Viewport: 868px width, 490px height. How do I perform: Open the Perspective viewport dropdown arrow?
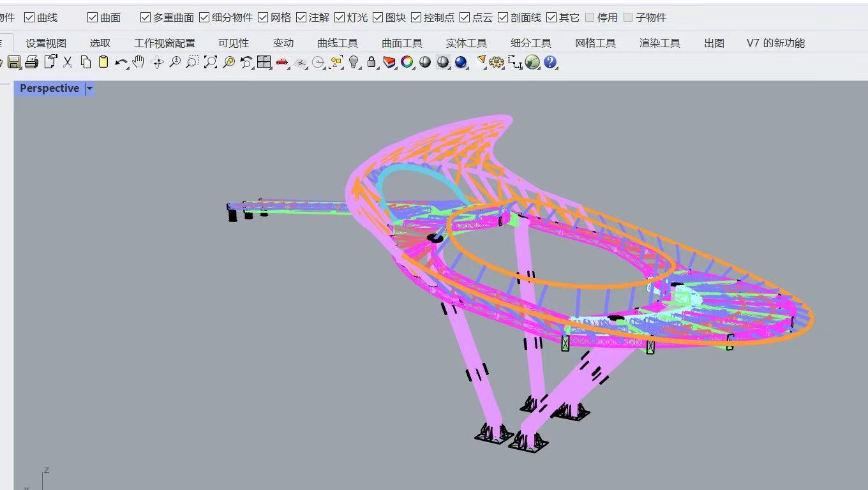89,89
